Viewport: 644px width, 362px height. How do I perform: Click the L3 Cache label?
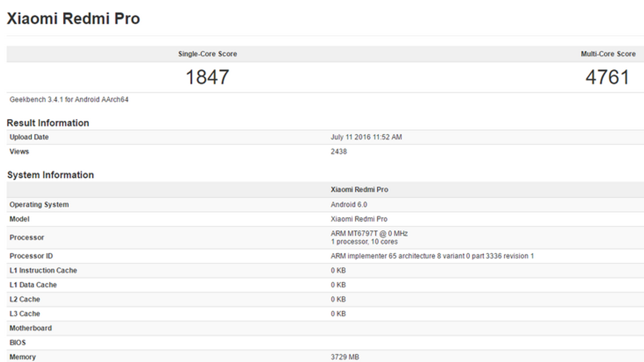[x=25, y=314]
